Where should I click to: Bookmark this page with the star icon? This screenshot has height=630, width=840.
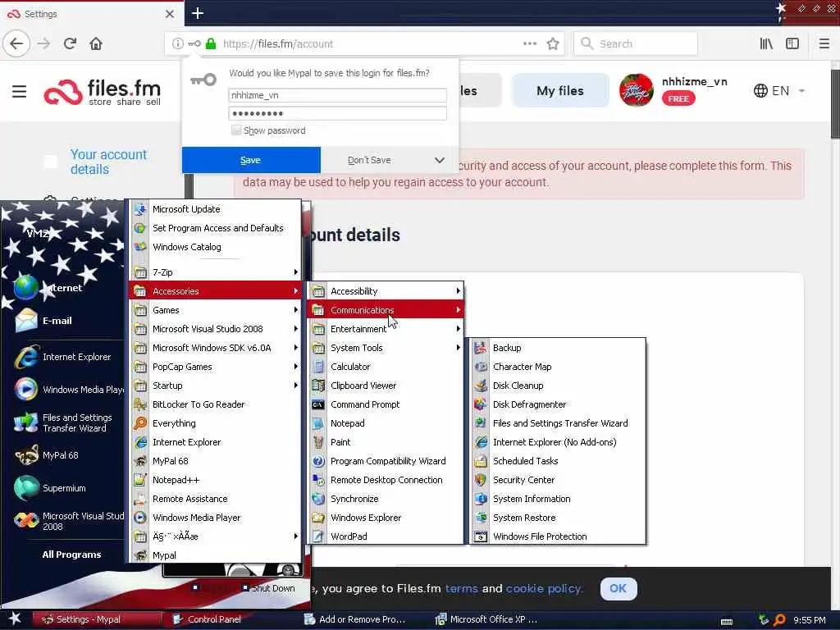click(553, 44)
